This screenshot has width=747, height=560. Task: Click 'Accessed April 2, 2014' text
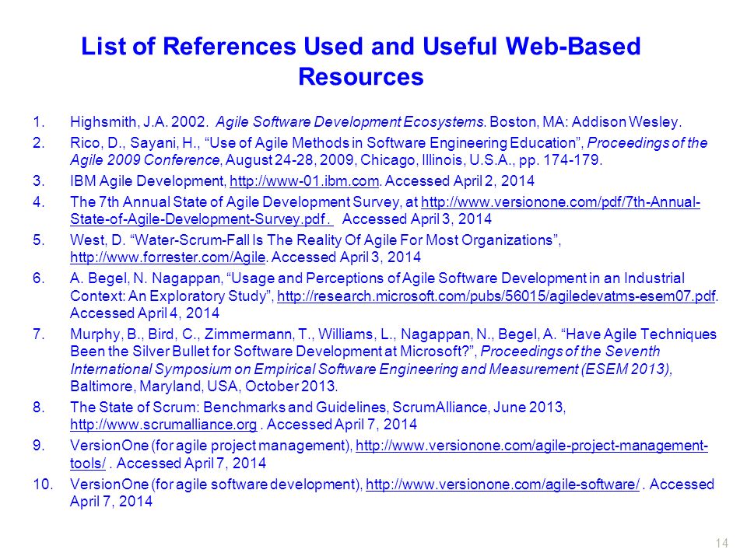[460, 181]
